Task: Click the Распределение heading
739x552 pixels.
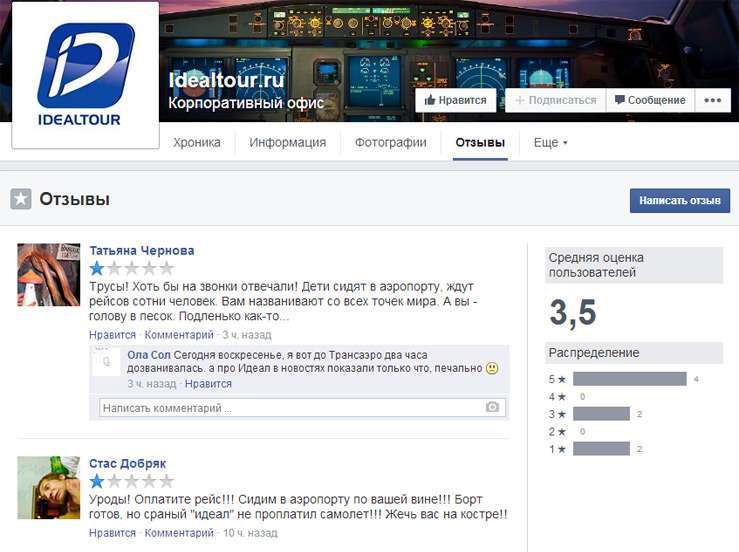Action: 634,353
